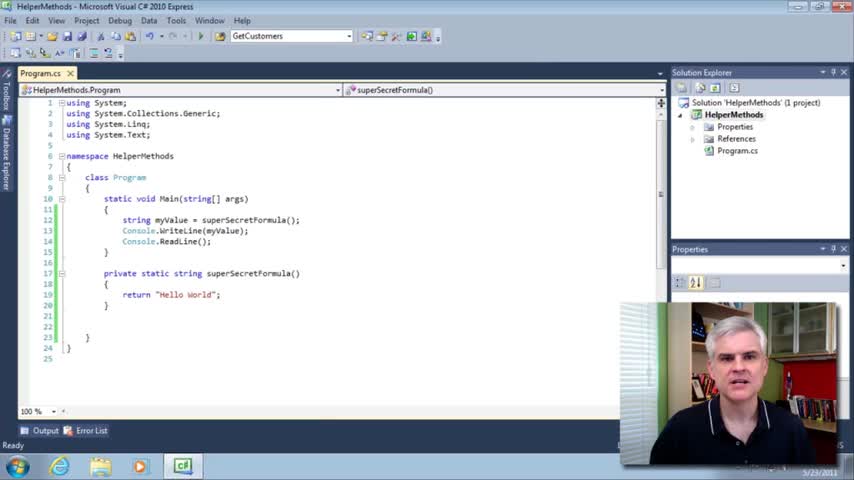Click Show All Files in Solution Explorer

(x=700, y=88)
